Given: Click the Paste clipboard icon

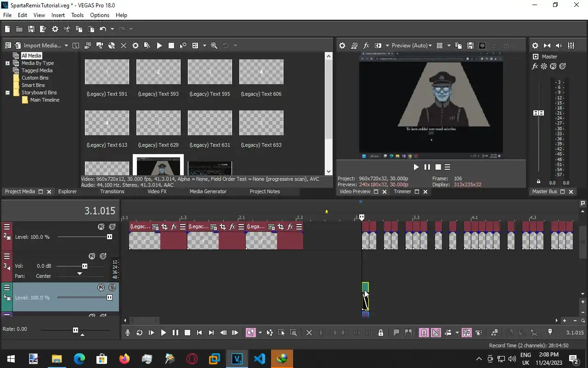Looking at the screenshot, I should tap(91, 29).
